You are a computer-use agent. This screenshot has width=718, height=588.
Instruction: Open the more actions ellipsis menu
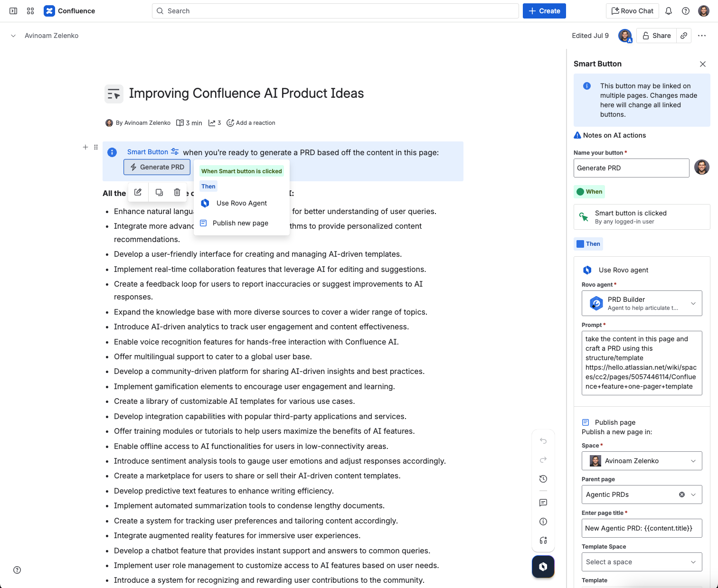[x=702, y=36]
